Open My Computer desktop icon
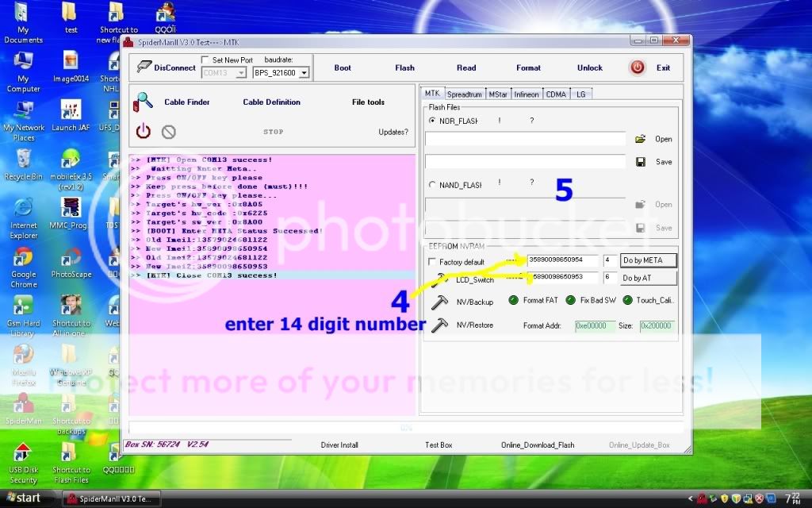Viewport: 812px width, 508px height. pos(23,71)
